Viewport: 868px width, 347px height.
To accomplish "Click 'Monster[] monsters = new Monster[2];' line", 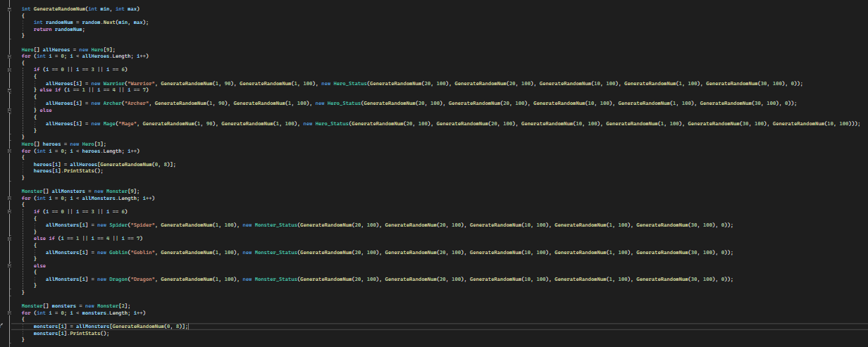I will tap(76, 306).
